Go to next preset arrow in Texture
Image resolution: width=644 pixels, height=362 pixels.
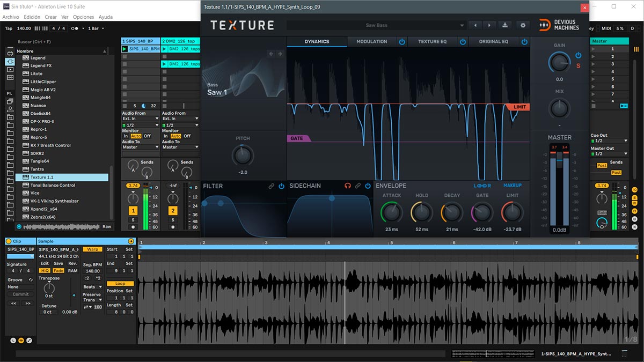(x=489, y=25)
